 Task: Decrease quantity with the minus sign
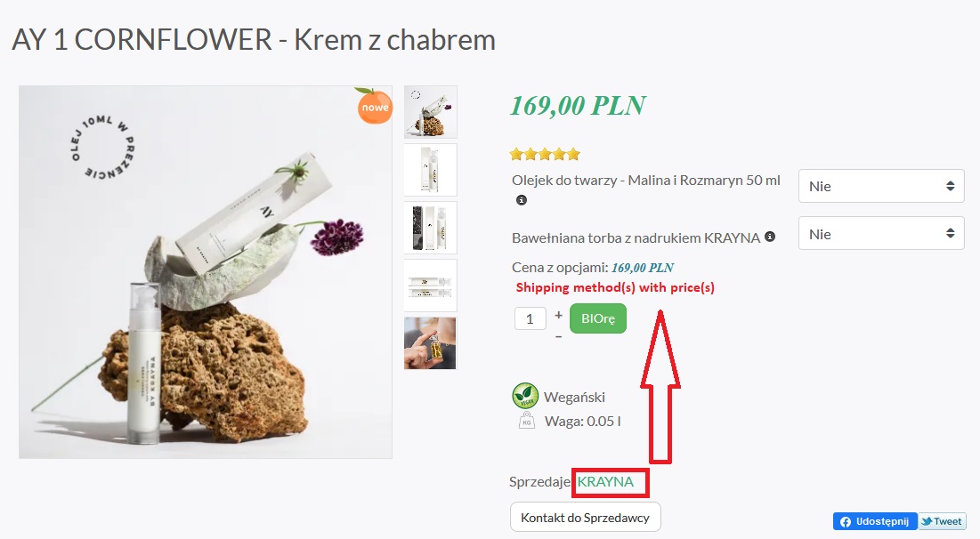[x=558, y=336]
